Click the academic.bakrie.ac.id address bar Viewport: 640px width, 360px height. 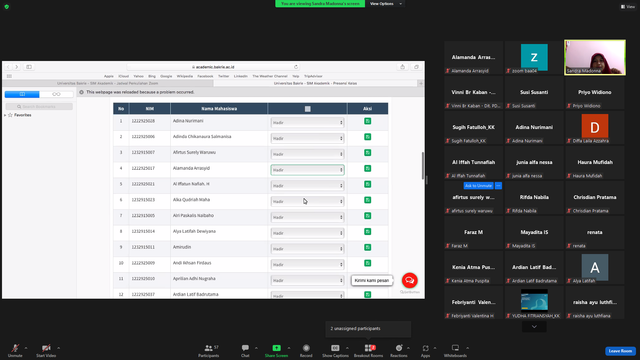pyautogui.click(x=213, y=67)
